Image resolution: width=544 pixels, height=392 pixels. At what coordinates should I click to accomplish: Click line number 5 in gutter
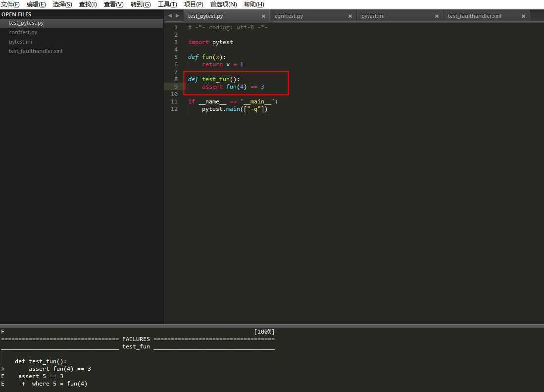(x=176, y=57)
